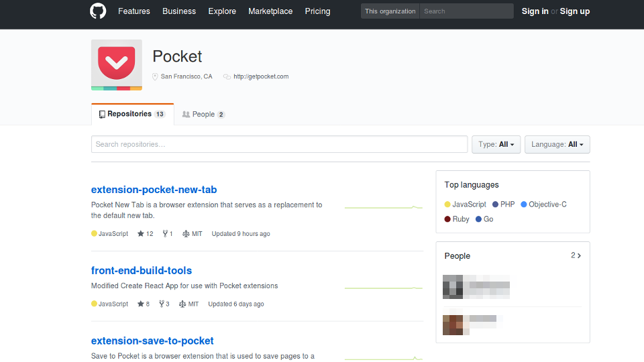Switch to the Repositories tab

pos(132,114)
